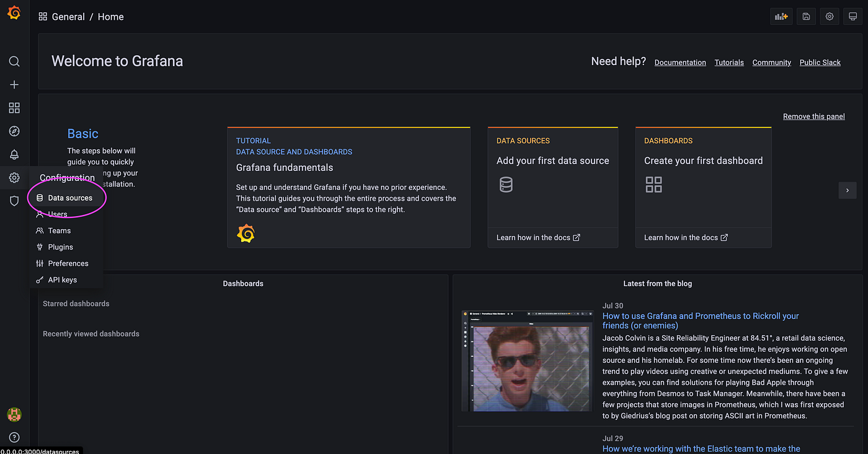Click Remove this panel link
The image size is (868, 454).
813,116
